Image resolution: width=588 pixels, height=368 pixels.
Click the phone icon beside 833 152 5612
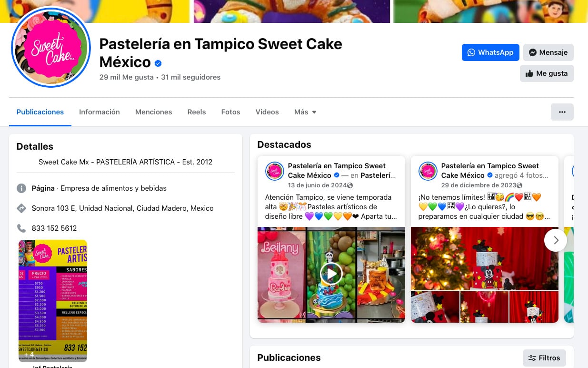[x=21, y=228]
